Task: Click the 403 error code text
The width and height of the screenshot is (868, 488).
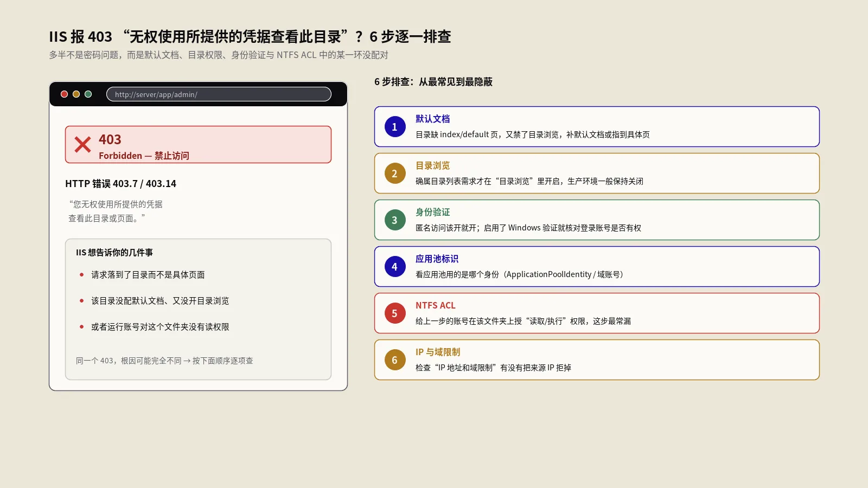Action: point(110,140)
